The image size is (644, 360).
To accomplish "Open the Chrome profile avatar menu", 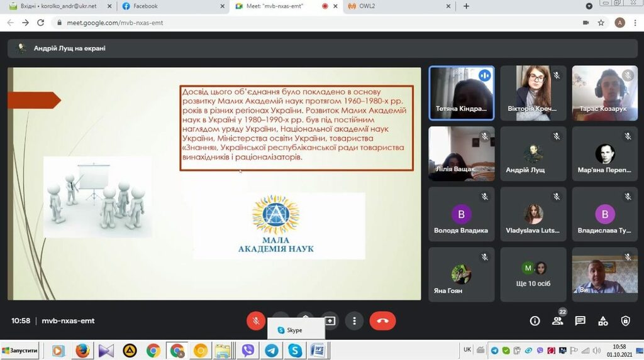I will [x=619, y=23].
